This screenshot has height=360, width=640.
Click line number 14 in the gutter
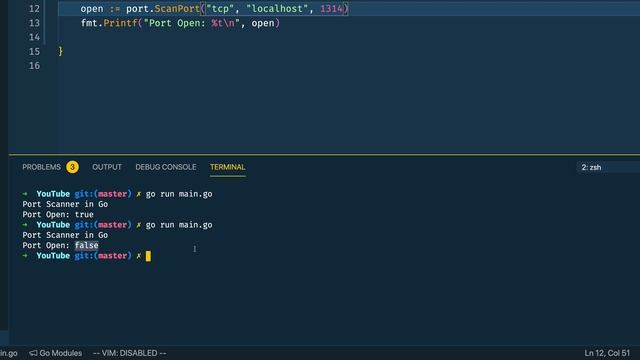(x=34, y=37)
